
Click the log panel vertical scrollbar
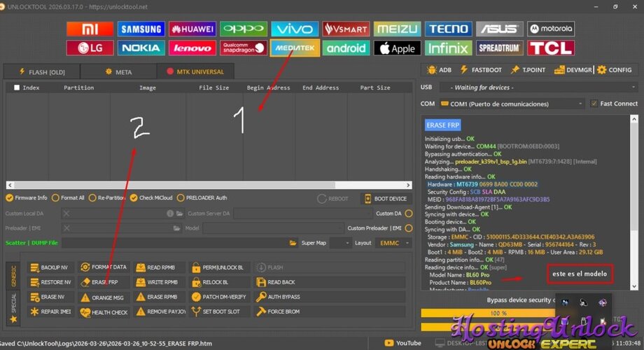(x=634, y=202)
